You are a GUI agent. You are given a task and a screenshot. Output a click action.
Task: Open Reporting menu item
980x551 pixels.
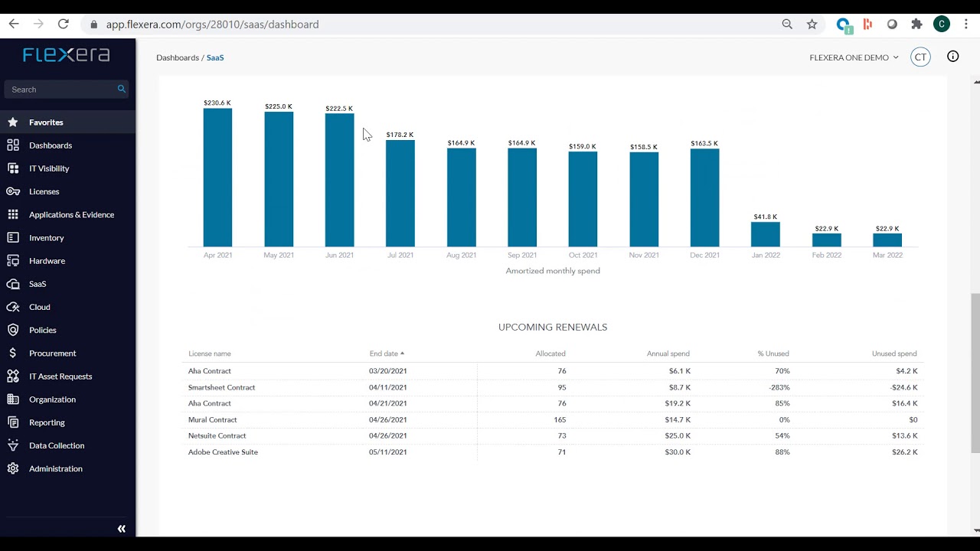point(47,422)
